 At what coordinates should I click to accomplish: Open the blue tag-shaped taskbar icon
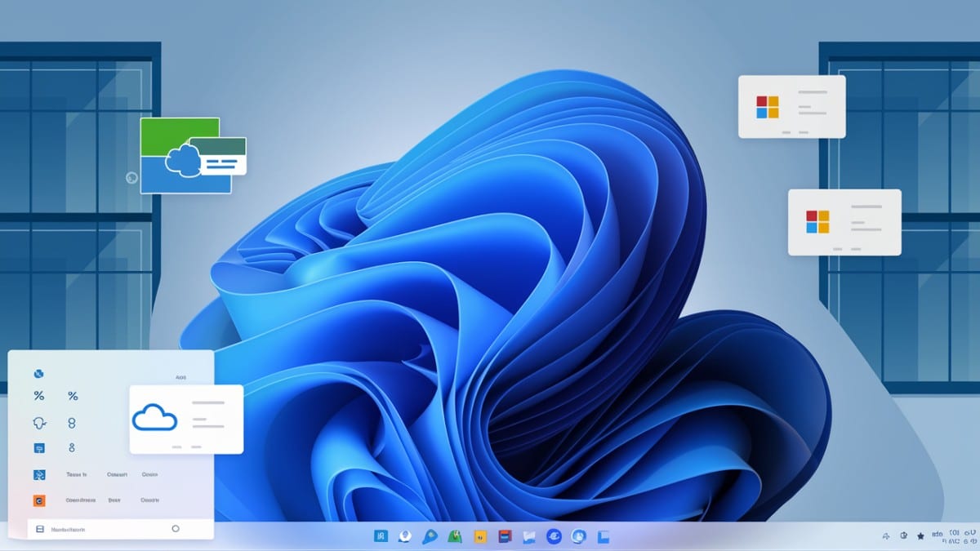click(x=430, y=536)
